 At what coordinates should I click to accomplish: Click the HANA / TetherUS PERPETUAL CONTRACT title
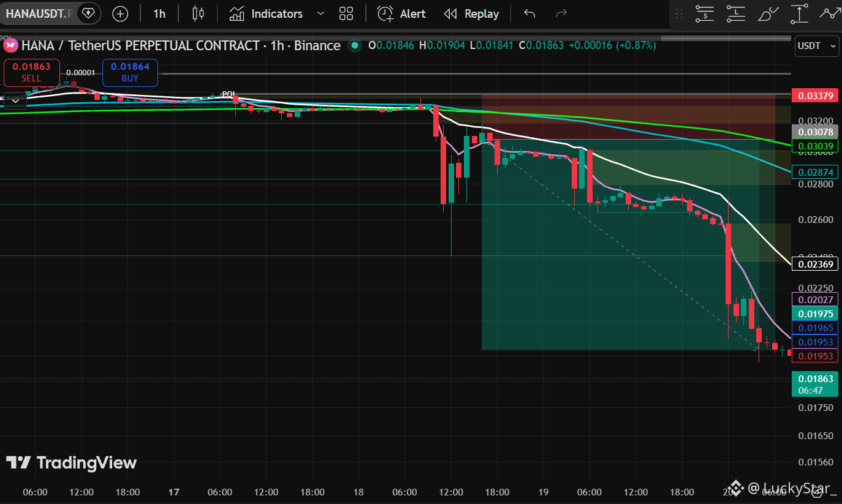(x=181, y=45)
